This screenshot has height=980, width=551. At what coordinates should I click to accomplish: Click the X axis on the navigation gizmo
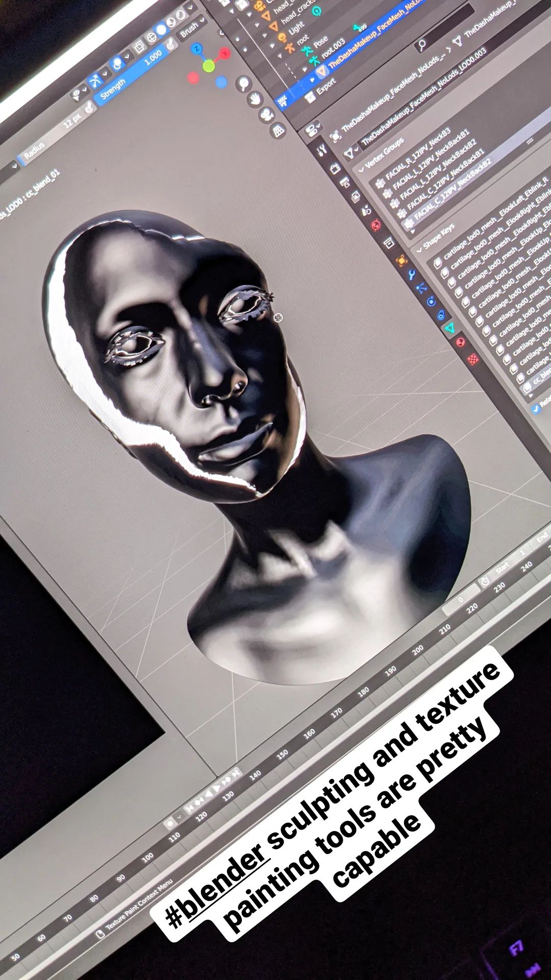click(x=225, y=54)
